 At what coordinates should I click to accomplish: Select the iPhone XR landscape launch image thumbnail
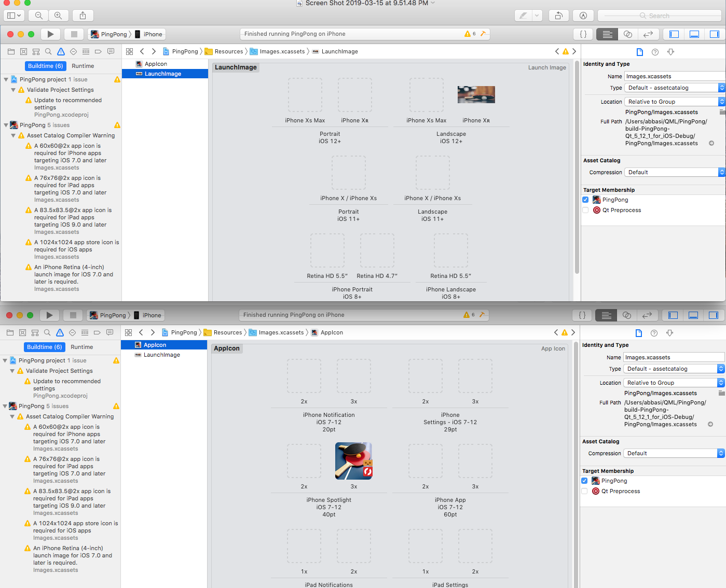(476, 95)
